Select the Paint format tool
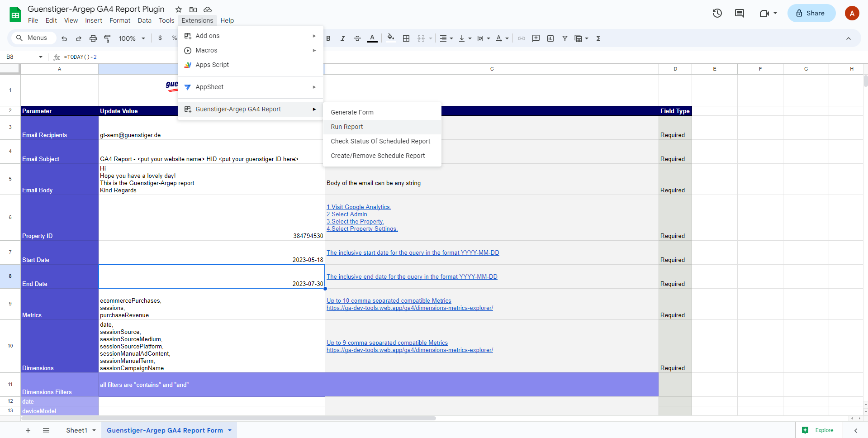Image resolution: width=868 pixels, height=438 pixels. click(107, 38)
